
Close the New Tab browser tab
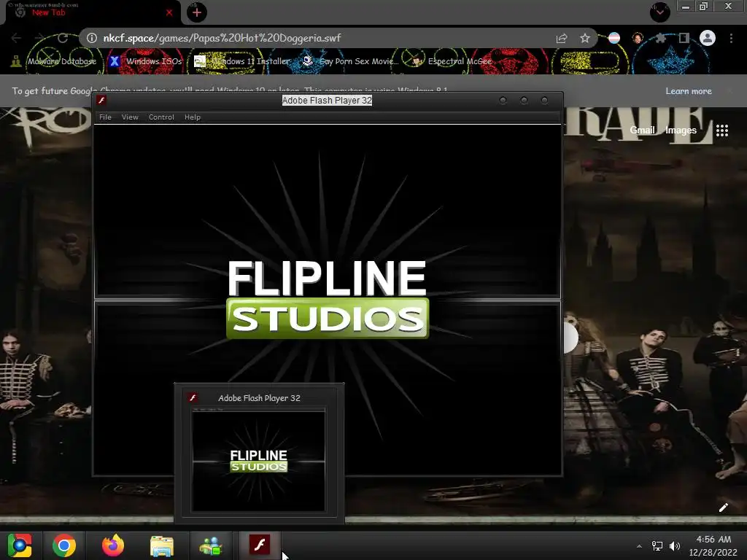pos(169,13)
